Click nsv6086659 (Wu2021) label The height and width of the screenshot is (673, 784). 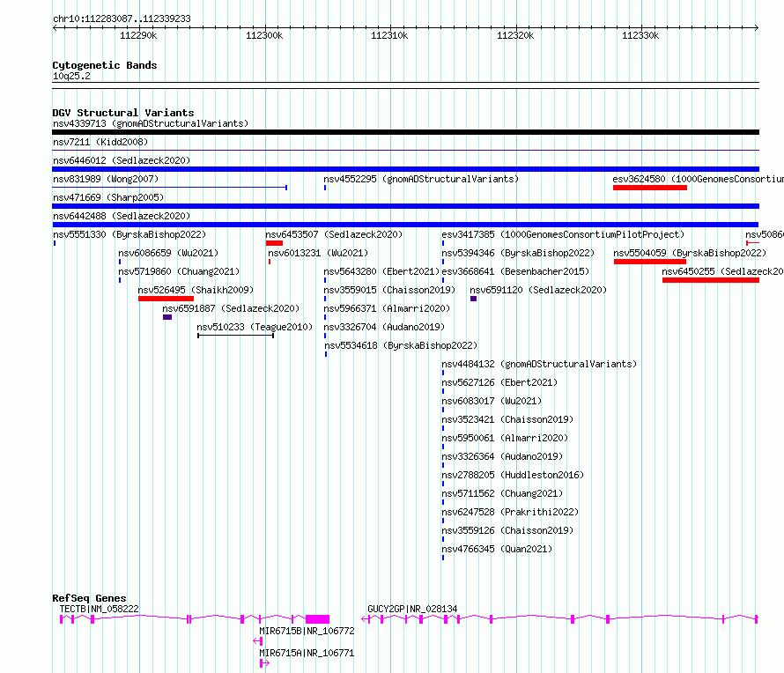pyautogui.click(x=168, y=253)
